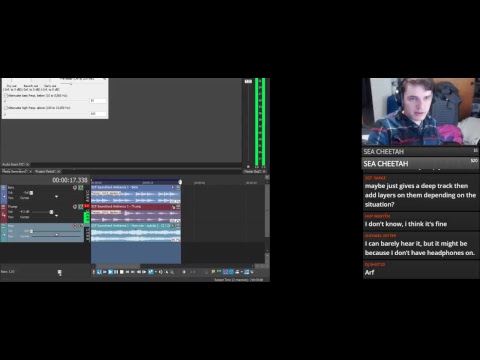The height and width of the screenshot is (360, 480).
Task: Close the Project Media tab
Action: (x=58, y=171)
